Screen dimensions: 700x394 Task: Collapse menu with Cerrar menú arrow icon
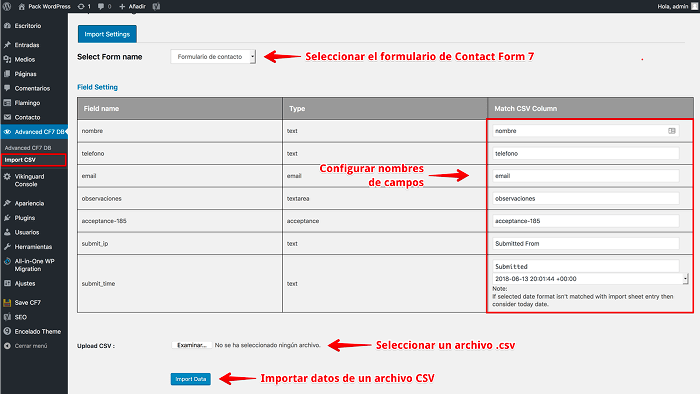[7, 346]
